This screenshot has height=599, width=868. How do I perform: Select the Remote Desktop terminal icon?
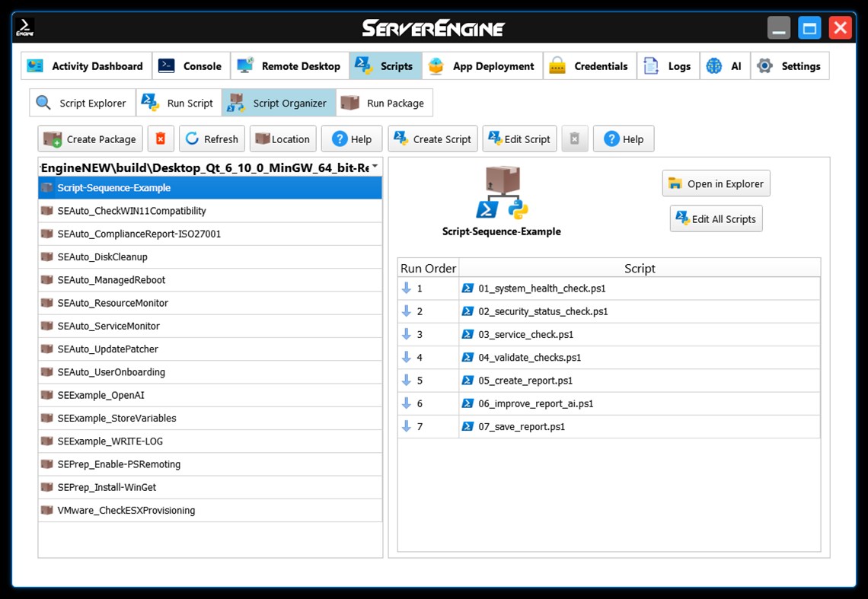point(244,65)
